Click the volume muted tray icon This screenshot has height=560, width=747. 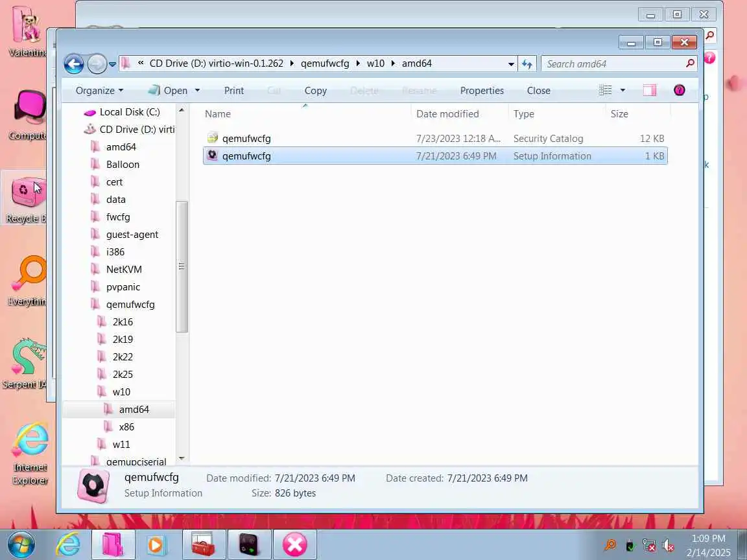(669, 545)
